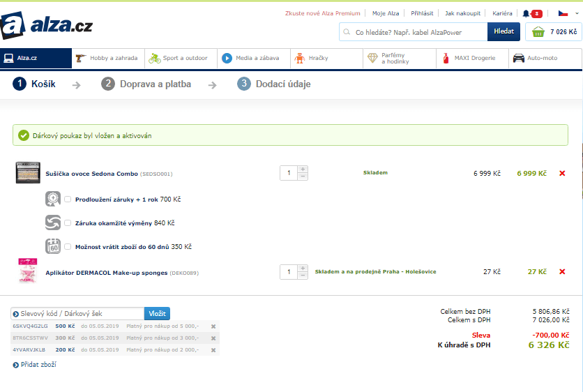
Task: Open Auto-moto category
Action: [x=545, y=58]
